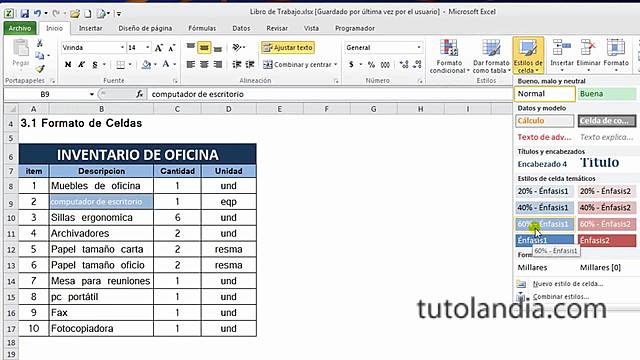
Task: Open the font size 14 dropdown
Action: click(x=147, y=48)
